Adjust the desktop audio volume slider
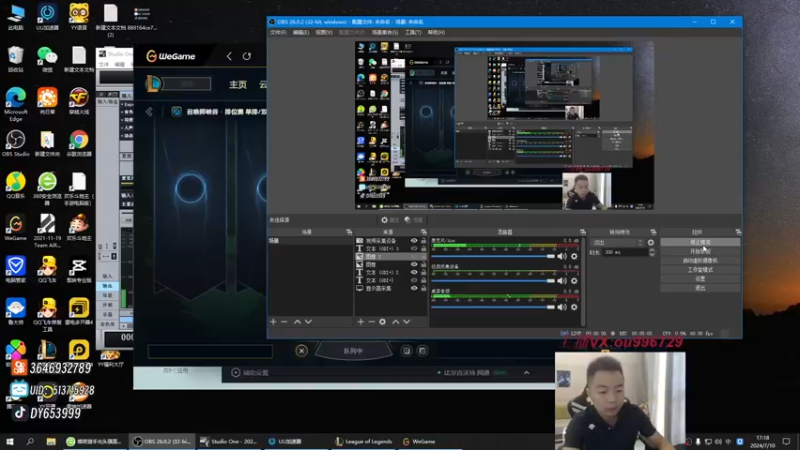The height and width of the screenshot is (450, 800). 493,307
